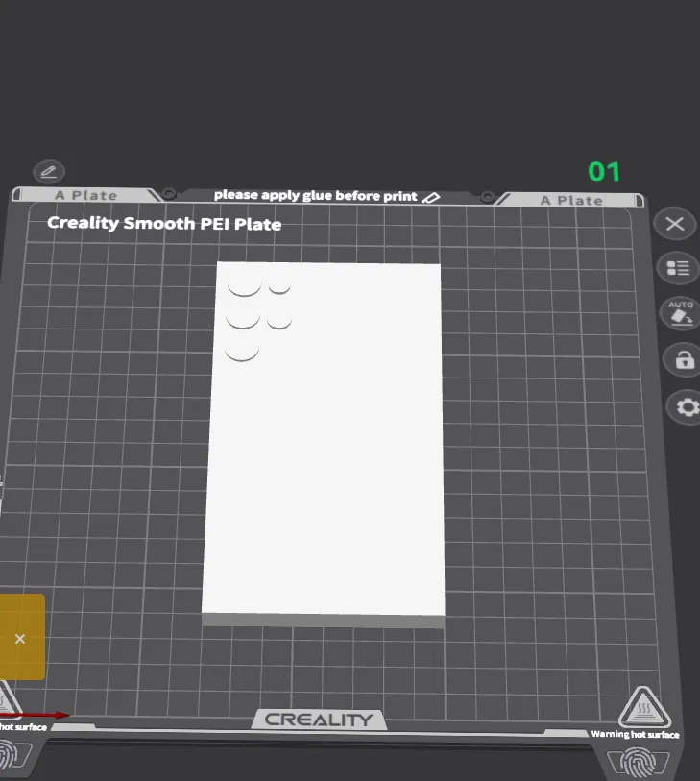
Task: Select the white rectangular model on plate
Action: tap(324, 445)
